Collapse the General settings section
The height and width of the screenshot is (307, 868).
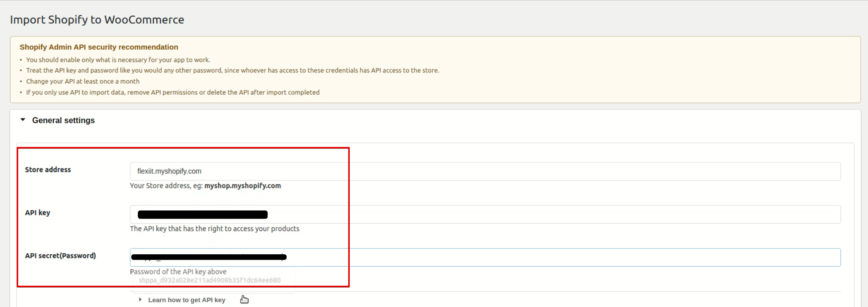click(x=23, y=120)
